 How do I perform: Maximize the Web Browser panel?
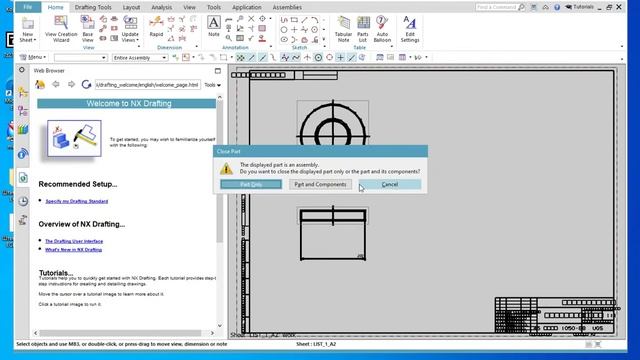pyautogui.click(x=218, y=71)
